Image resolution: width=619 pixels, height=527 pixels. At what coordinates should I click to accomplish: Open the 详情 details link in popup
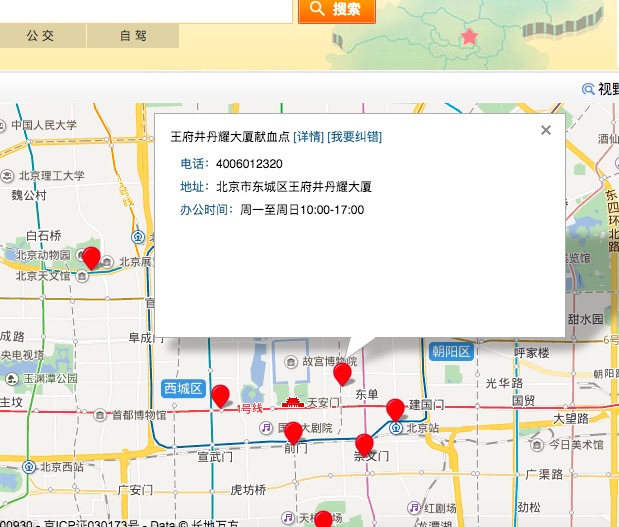(x=308, y=136)
